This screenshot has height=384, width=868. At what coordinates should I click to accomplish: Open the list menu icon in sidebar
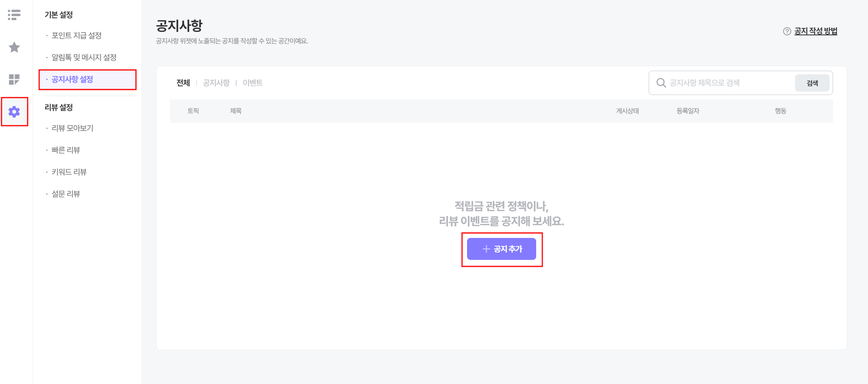14,15
